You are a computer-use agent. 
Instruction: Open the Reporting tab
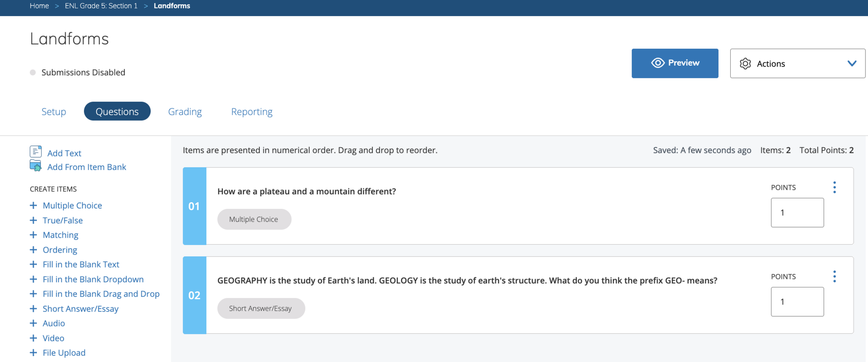(252, 111)
